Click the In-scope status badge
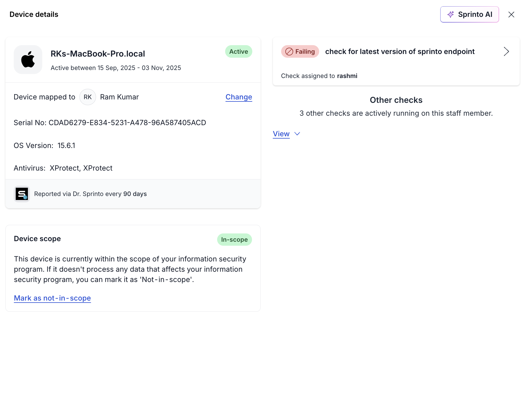532x416 pixels. 234,240
